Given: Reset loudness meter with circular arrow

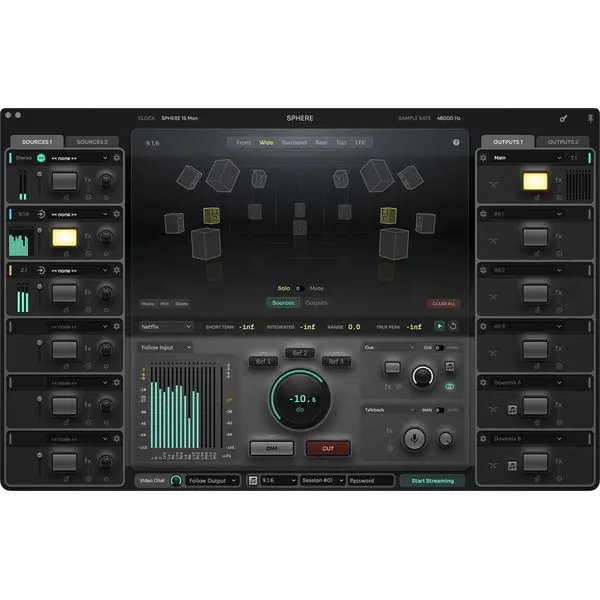Looking at the screenshot, I should click(453, 326).
